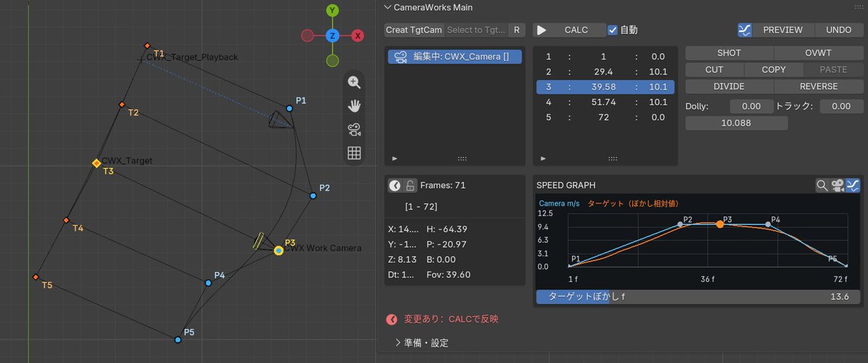Click the CALC button
Screen dimensions: 868x363
click(x=570, y=30)
